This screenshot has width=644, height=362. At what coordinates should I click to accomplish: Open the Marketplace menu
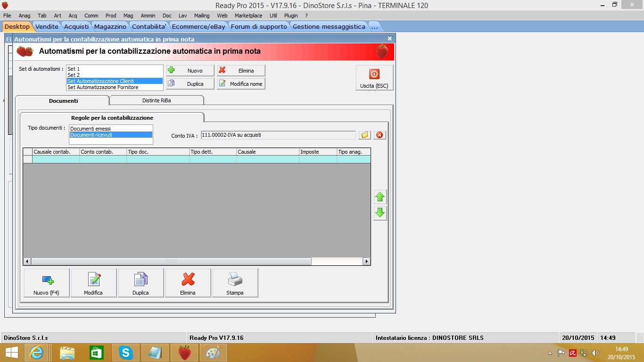coord(248,16)
